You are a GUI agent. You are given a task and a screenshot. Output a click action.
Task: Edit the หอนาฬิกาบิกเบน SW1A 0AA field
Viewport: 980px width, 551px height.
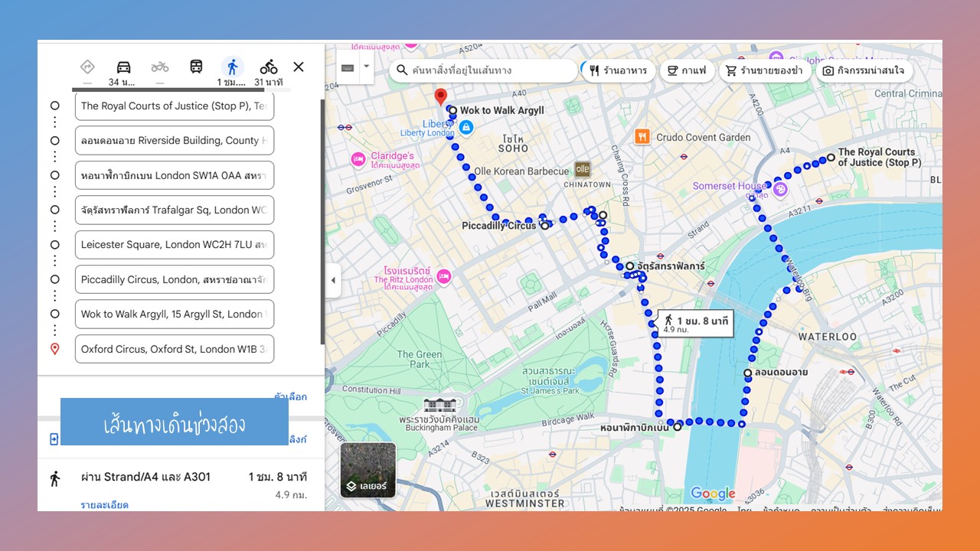(x=175, y=175)
